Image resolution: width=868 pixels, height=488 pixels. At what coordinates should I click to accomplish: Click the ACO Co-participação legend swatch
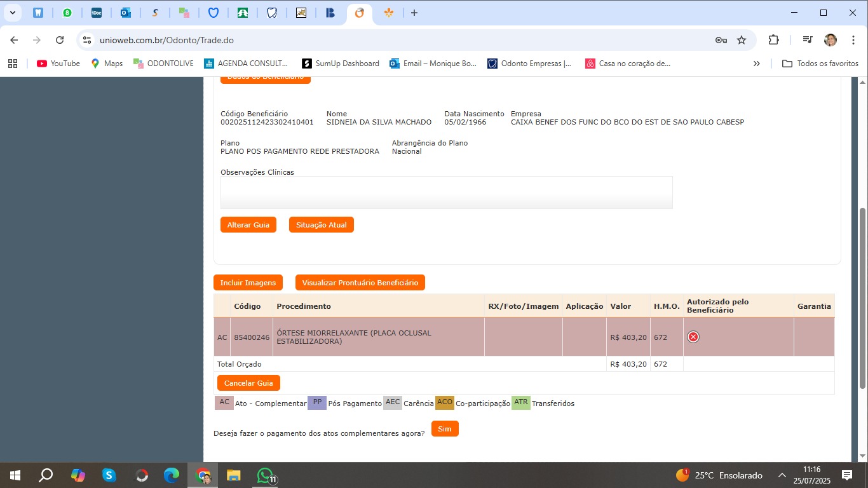click(x=445, y=403)
